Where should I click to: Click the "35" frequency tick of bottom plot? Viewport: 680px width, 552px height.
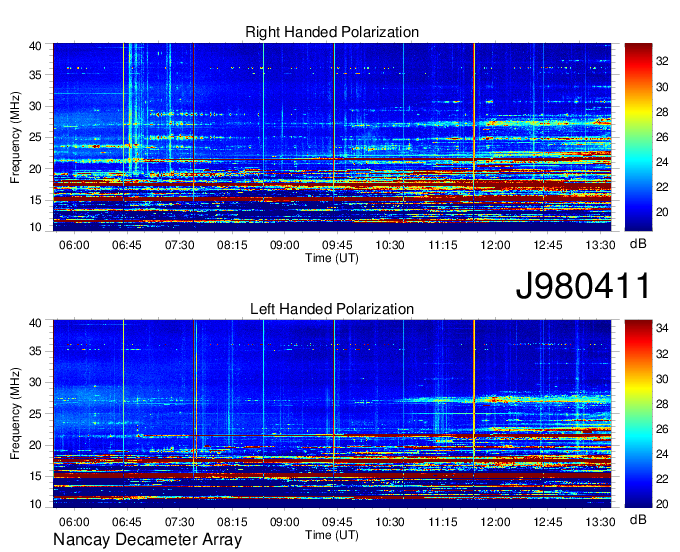(36, 351)
